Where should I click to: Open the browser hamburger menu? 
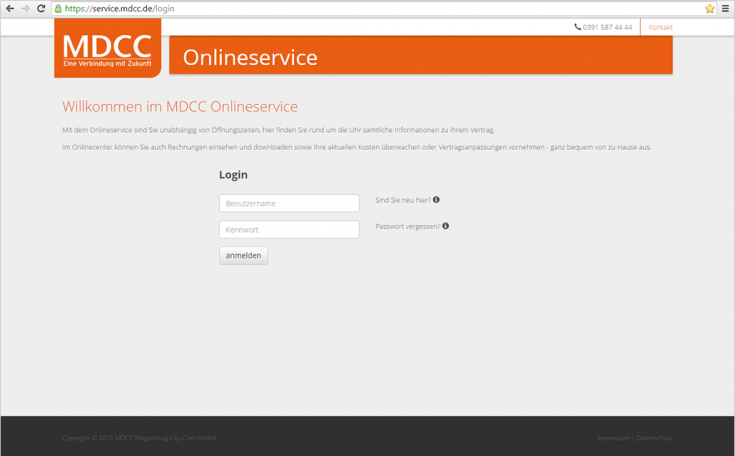click(725, 8)
